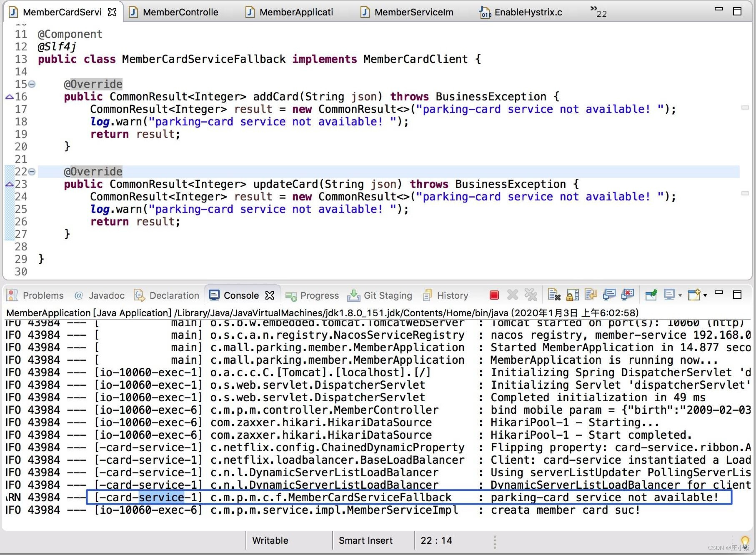The width and height of the screenshot is (756, 555).
Task: Click the 'HikariPool-1 - Start completed.' console line
Action: pos(591,435)
